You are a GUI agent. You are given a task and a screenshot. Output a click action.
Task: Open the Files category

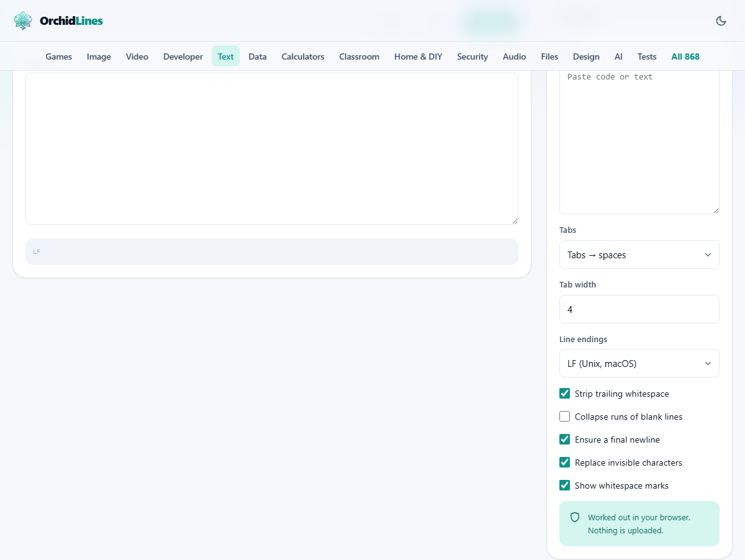click(549, 56)
